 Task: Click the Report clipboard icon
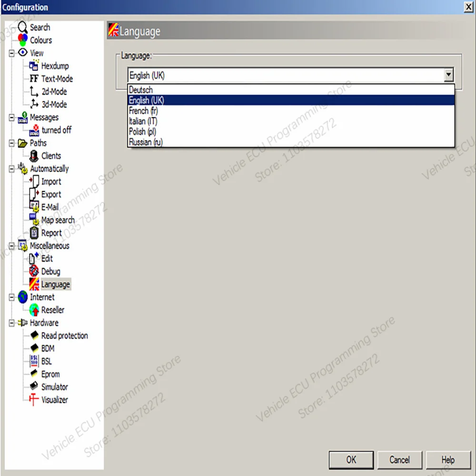[34, 233]
